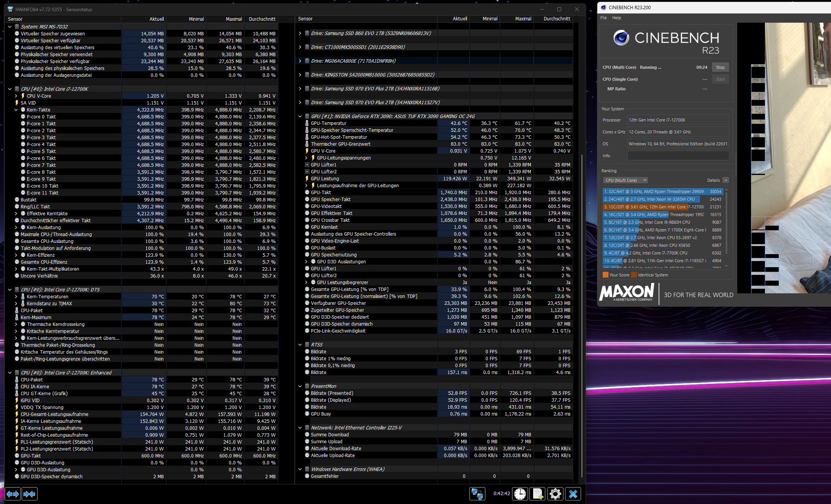Click the clock reset timer icon
831x504 pixels.
click(x=520, y=494)
